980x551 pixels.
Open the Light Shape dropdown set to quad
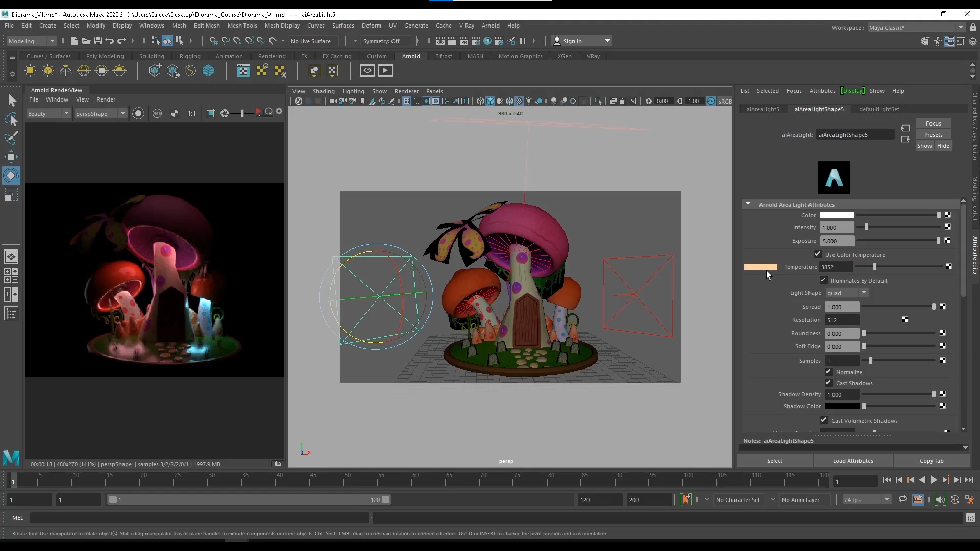[847, 293]
